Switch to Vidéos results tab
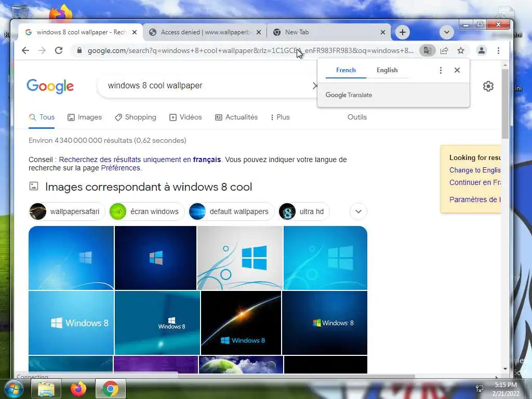The height and width of the screenshot is (399, 532). tap(185, 117)
